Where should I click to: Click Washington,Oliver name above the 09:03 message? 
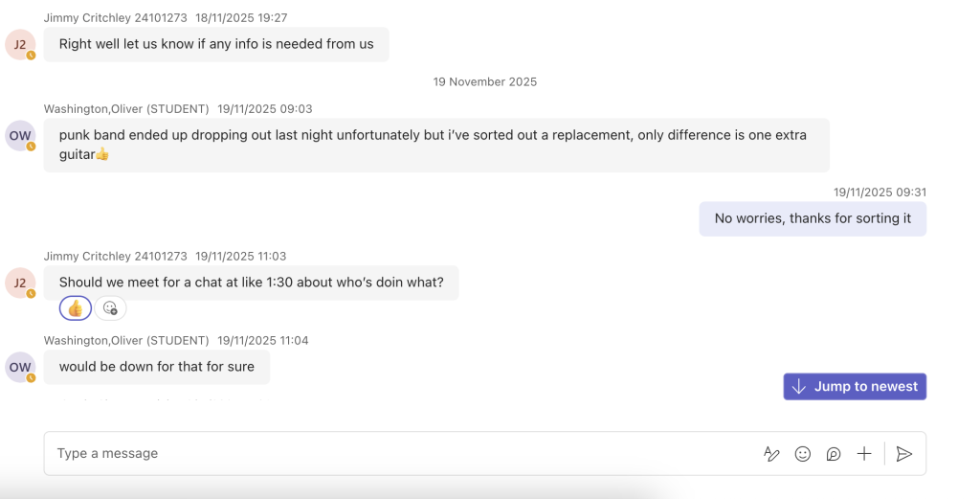click(126, 109)
